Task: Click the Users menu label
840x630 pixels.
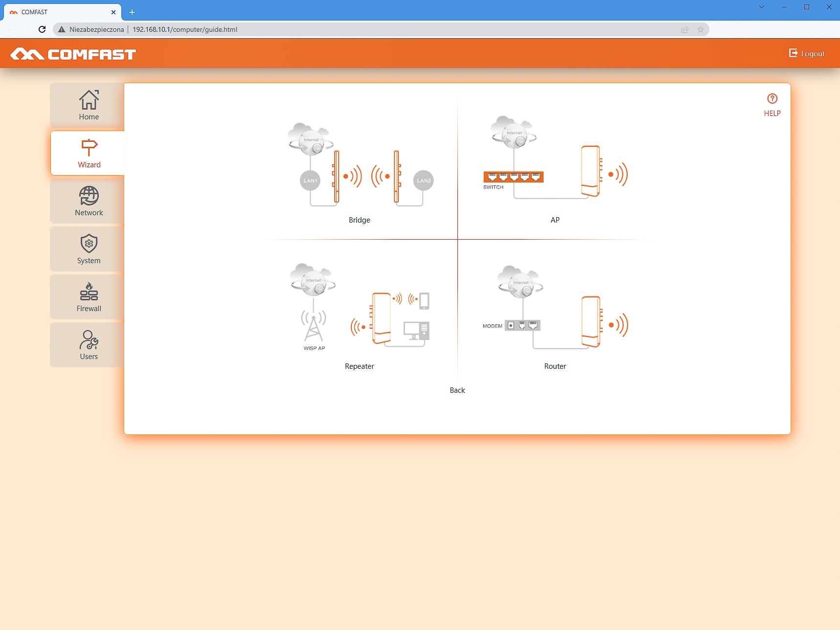Action: tap(89, 357)
